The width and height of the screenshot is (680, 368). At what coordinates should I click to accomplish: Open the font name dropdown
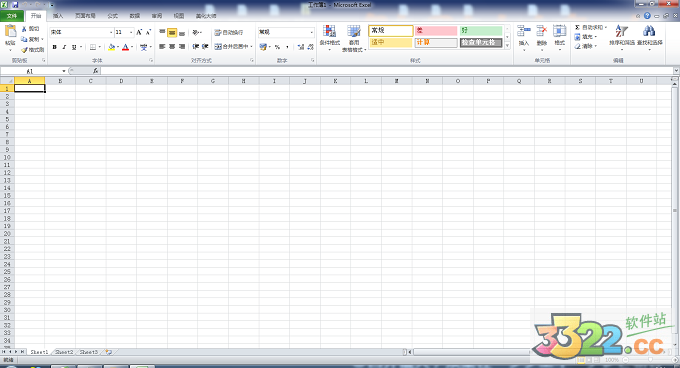[111, 32]
